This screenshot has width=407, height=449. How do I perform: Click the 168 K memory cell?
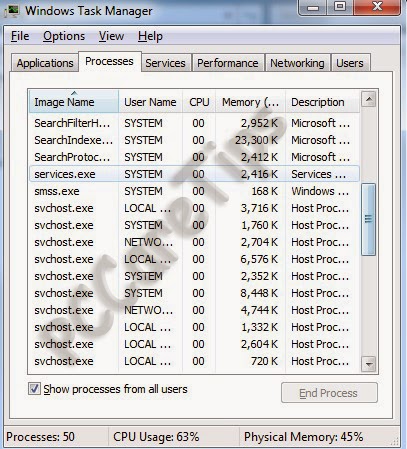[x=265, y=191]
